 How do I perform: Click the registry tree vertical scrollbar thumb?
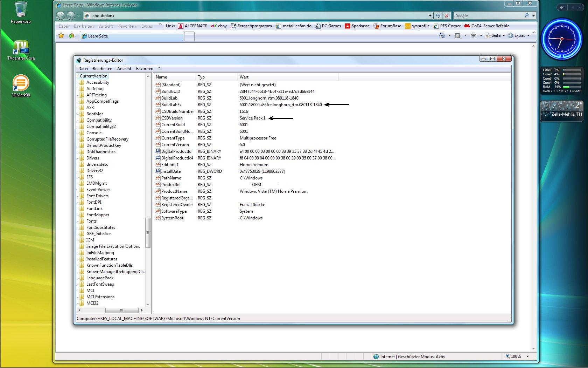[x=148, y=232]
